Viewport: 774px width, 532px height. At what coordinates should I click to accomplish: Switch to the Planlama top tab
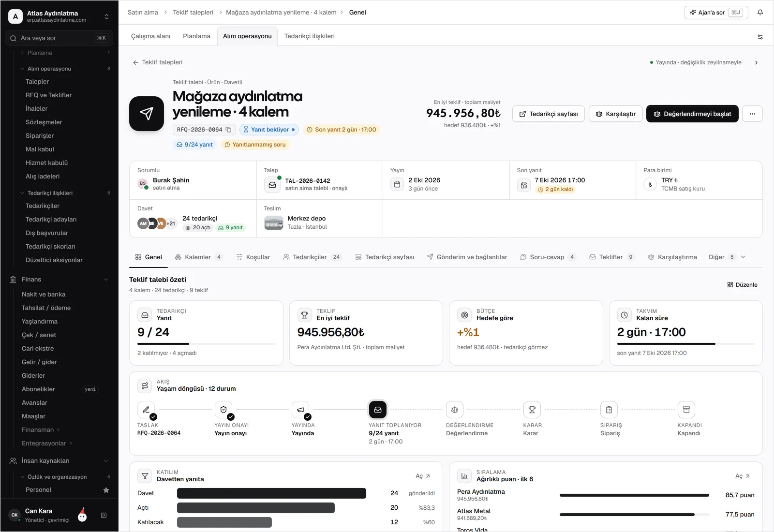pyautogui.click(x=196, y=36)
